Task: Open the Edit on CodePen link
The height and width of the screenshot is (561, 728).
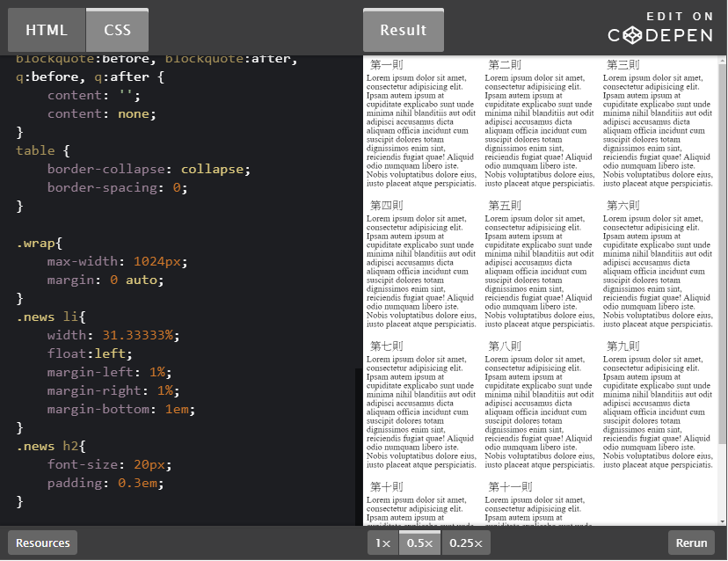Action: [659, 27]
